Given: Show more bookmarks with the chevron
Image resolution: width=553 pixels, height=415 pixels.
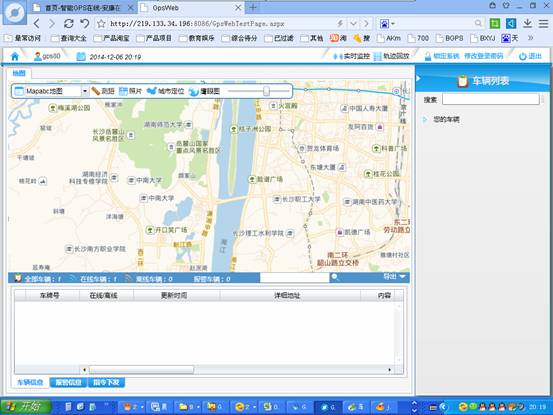Looking at the screenshot, I should tap(530, 38).
